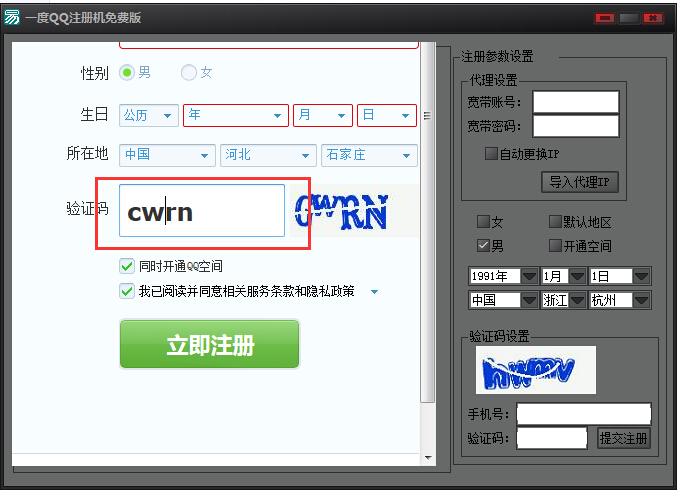Click the 宽带账号 input field
This screenshot has height=490, width=677.
coord(576,102)
